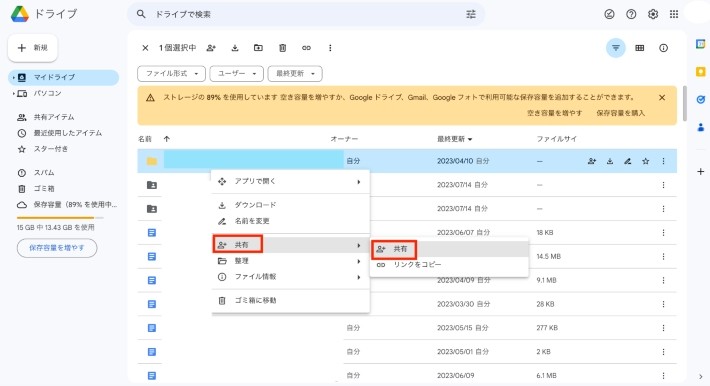Show details info panel
This screenshot has width=710, height=386.
click(x=663, y=48)
